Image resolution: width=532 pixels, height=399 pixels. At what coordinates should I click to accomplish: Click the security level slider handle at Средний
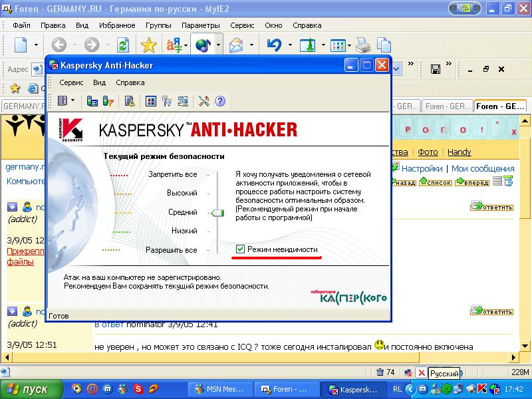click(217, 213)
